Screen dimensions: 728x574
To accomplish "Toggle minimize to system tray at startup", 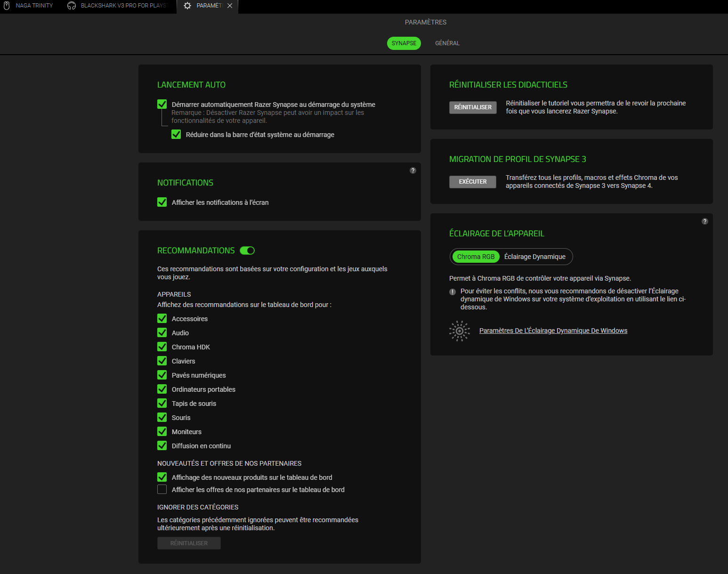I will 176,134.
